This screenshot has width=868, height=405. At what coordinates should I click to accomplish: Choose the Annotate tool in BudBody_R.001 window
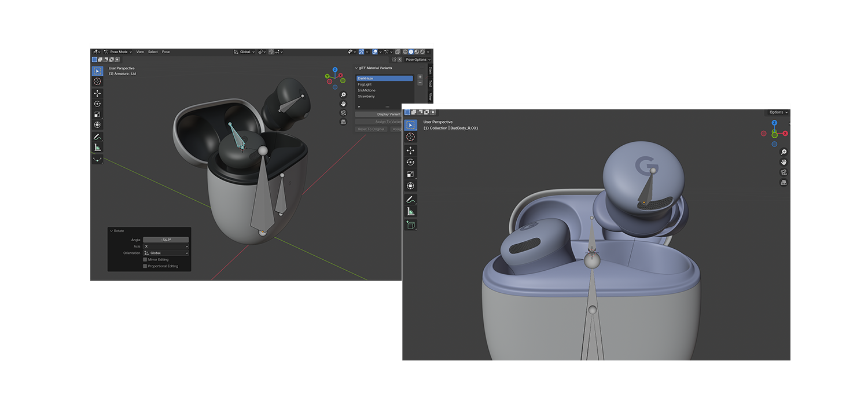tap(411, 200)
